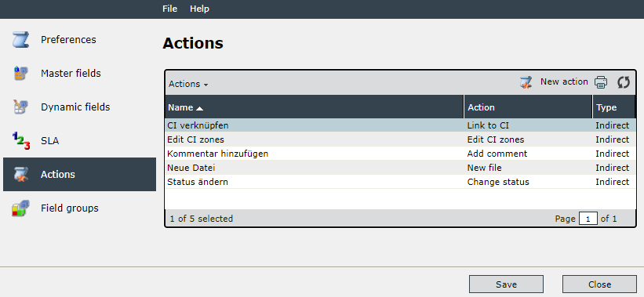Open the Dynamic fields icon
This screenshot has width=644, height=297.
tap(20, 107)
